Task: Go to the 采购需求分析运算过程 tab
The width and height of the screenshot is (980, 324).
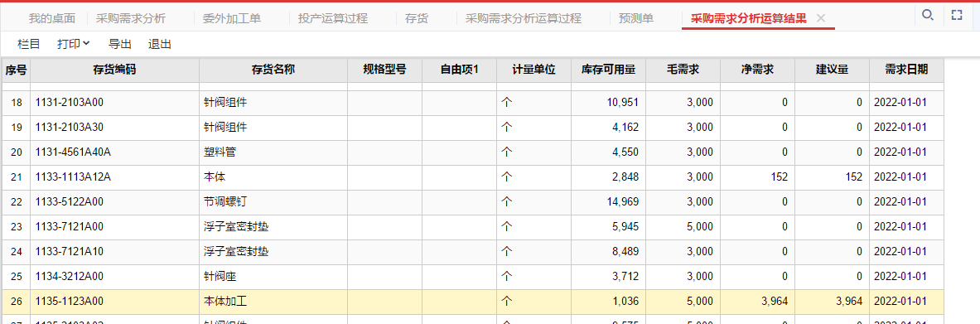Action: pyautogui.click(x=524, y=18)
